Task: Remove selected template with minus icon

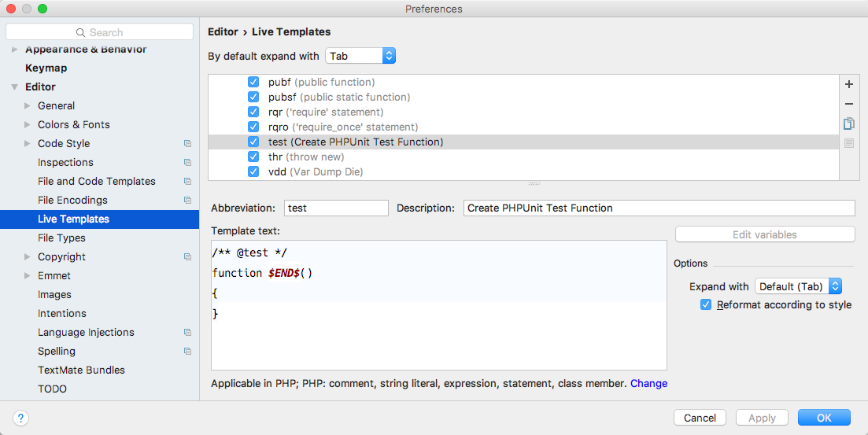Action: [x=848, y=104]
